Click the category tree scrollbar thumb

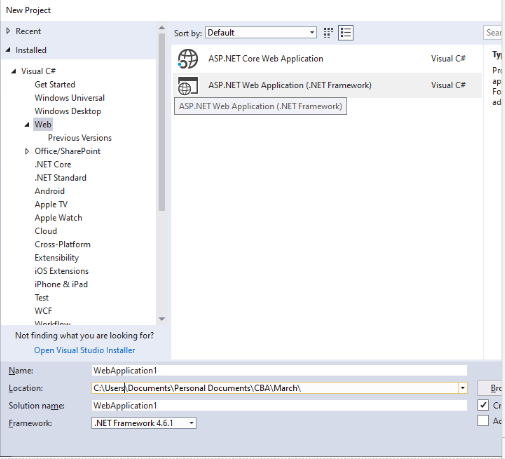[x=162, y=122]
